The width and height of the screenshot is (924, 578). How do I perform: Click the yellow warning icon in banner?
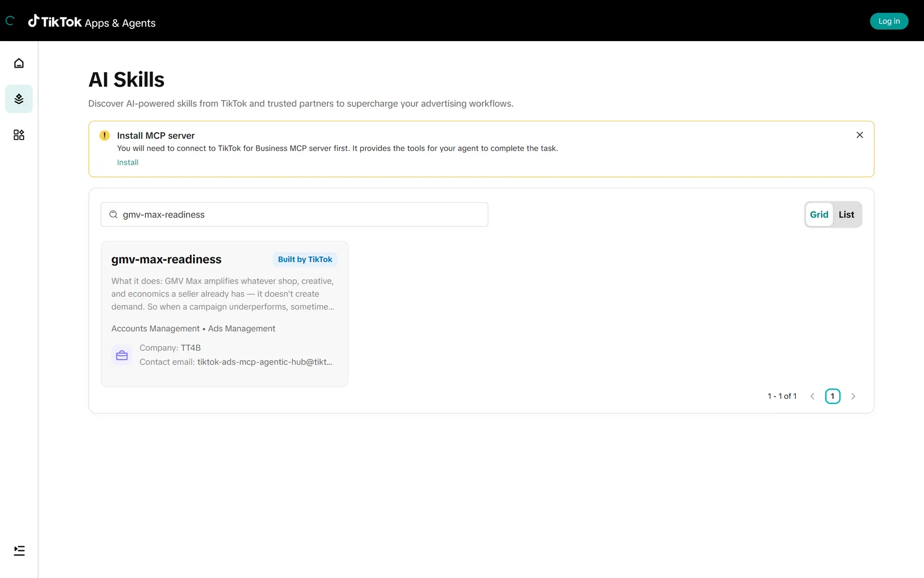105,135
